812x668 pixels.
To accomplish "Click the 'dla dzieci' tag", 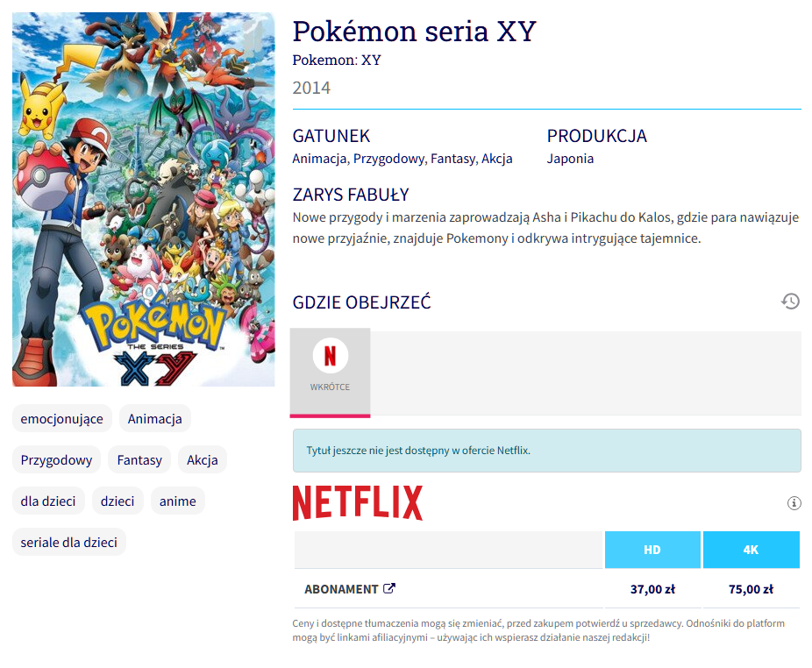I will tap(48, 501).
